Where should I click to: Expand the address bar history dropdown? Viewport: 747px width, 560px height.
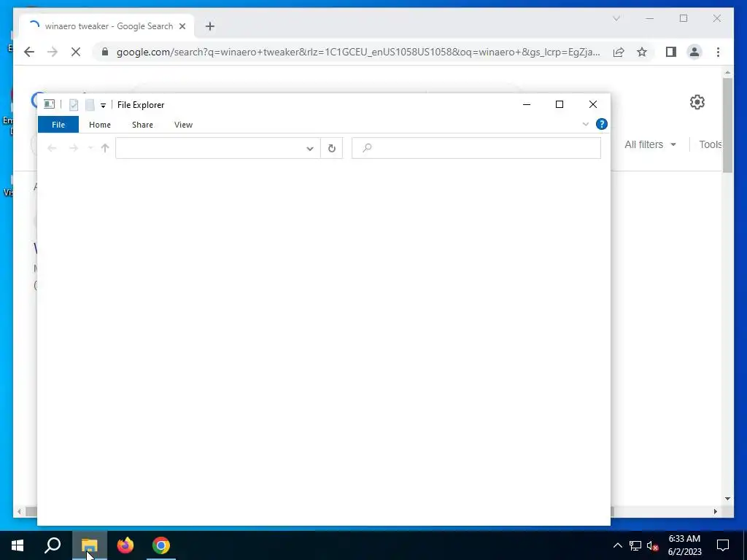(309, 149)
